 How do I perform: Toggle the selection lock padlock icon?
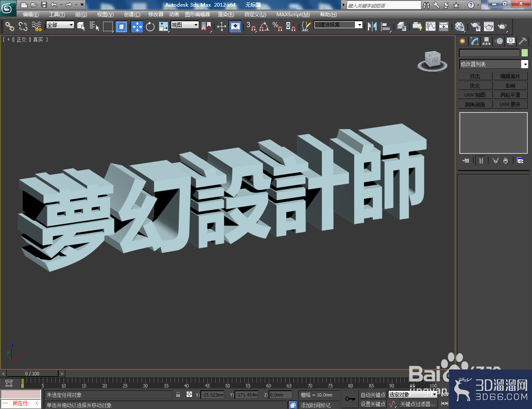coord(178,394)
